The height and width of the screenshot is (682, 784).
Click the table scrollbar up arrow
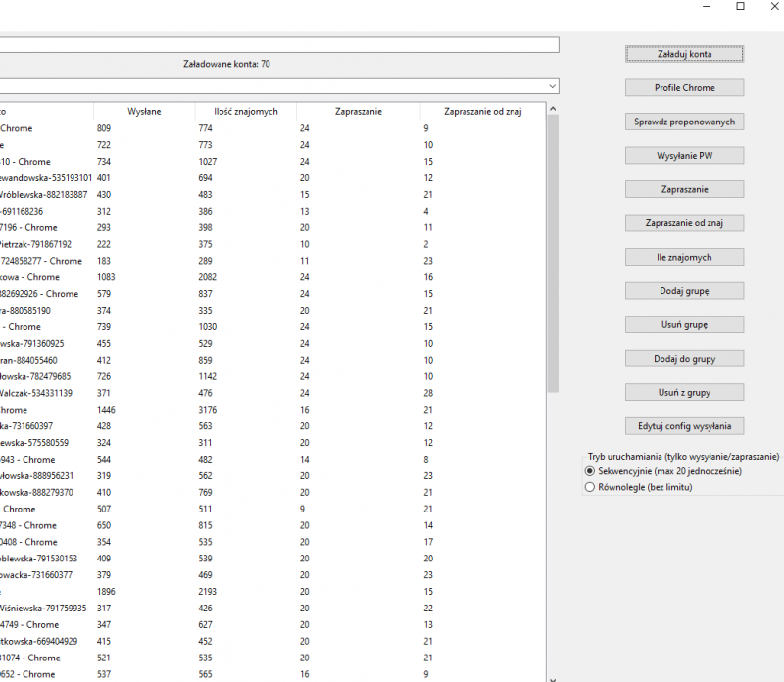click(553, 110)
